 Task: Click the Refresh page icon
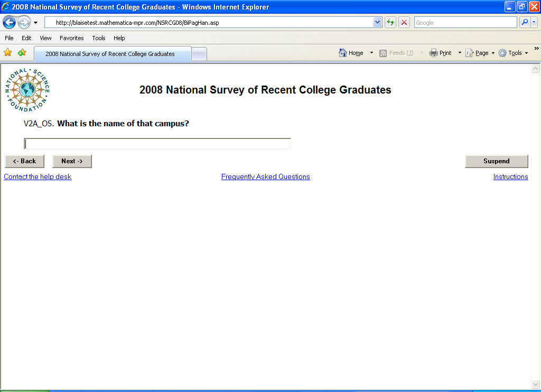pos(390,22)
